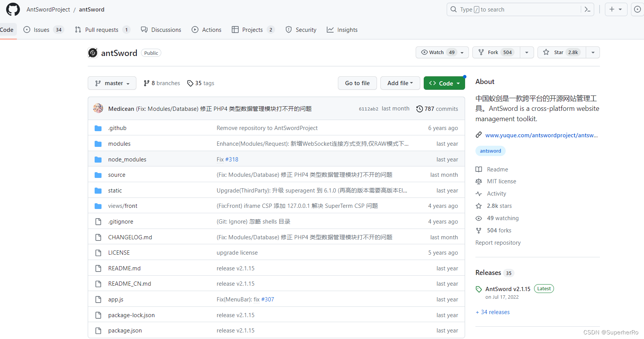
Task: Click the tag icon beside AntSword v2.1.15 release
Action: coord(478,289)
